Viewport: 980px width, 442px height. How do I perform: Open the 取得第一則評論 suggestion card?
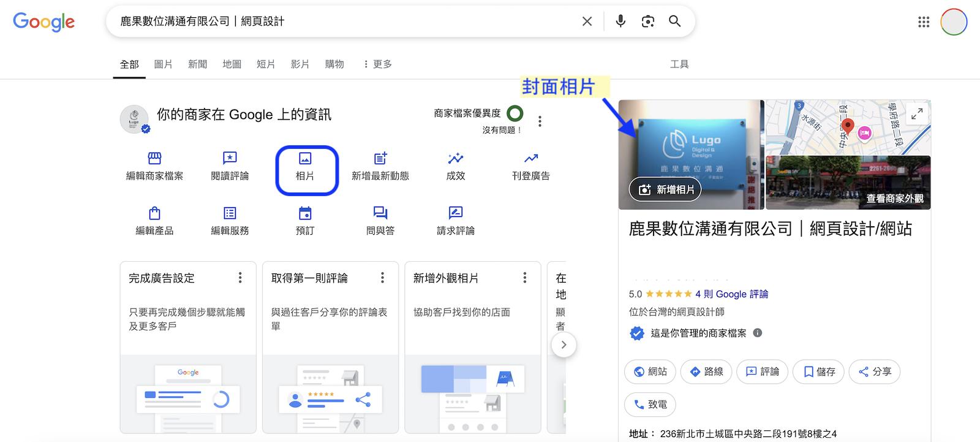click(330, 348)
